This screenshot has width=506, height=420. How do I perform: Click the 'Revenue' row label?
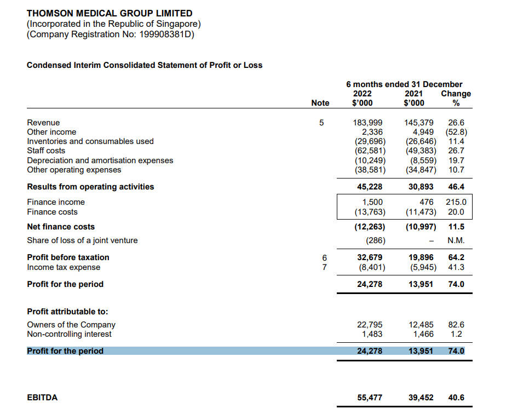(x=43, y=123)
